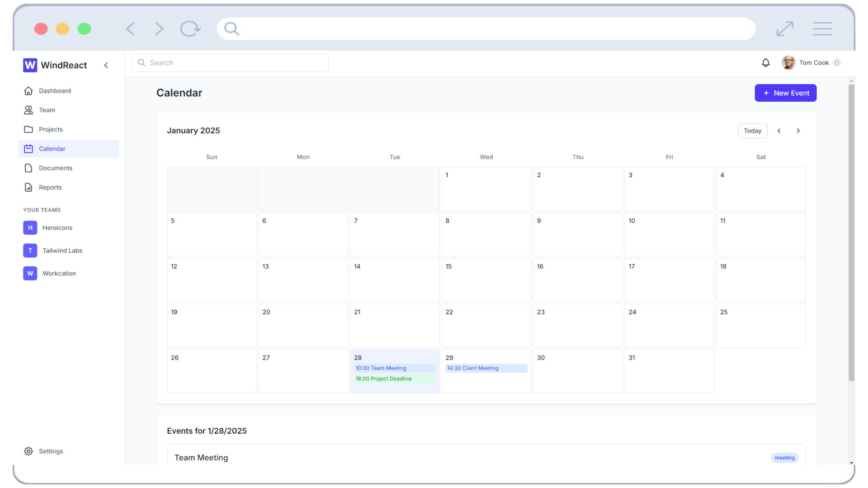
Task: Select January 15 day cell
Action: 486,280
